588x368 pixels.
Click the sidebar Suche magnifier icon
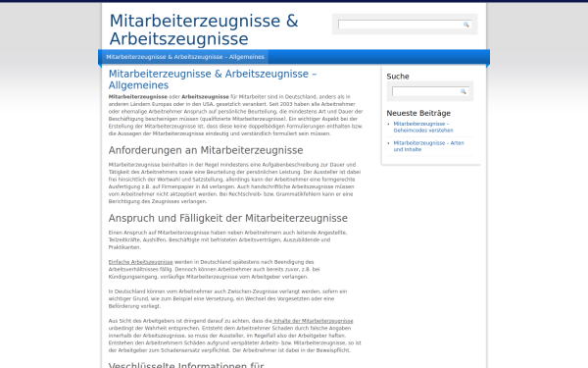click(464, 91)
